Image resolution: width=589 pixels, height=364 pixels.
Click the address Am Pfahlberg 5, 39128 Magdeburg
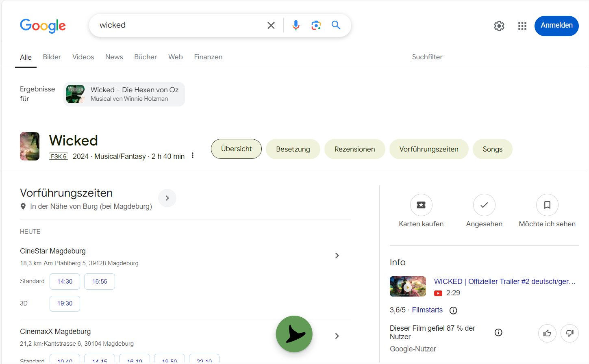pos(91,263)
